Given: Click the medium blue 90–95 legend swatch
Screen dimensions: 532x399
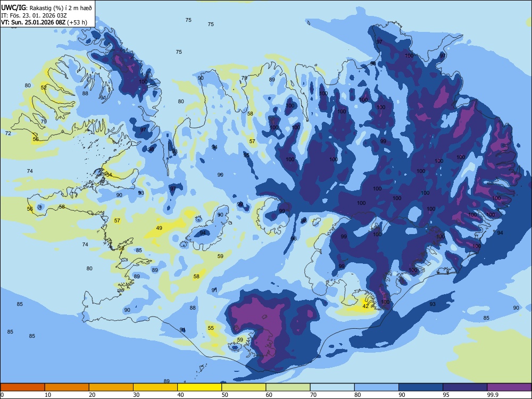Looking at the screenshot, I should tap(421, 387).
